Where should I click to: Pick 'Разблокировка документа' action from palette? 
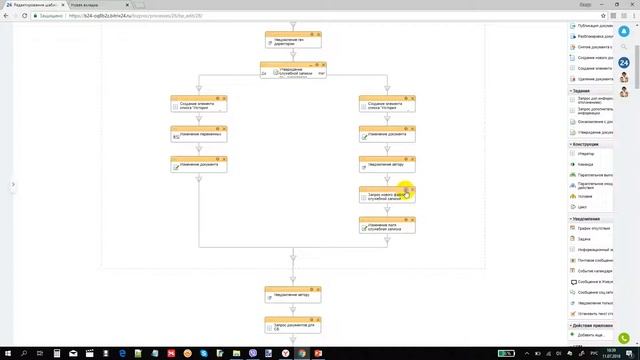[x=591, y=36]
